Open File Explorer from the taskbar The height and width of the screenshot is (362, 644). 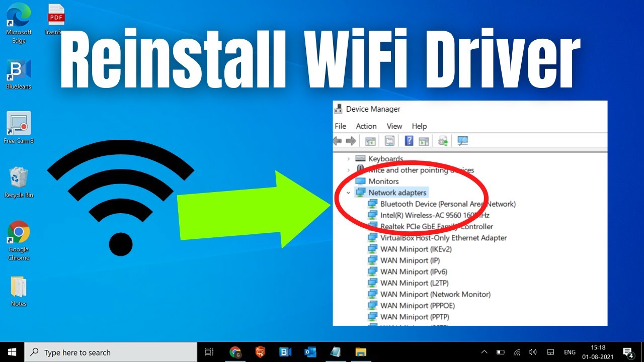pyautogui.click(x=360, y=352)
